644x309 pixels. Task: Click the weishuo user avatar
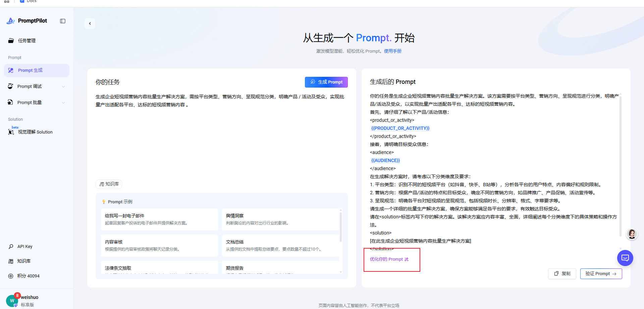pos(12,300)
